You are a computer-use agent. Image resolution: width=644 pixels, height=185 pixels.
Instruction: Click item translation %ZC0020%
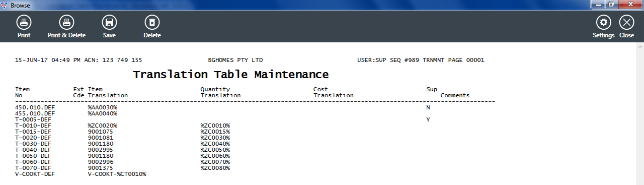(x=103, y=126)
